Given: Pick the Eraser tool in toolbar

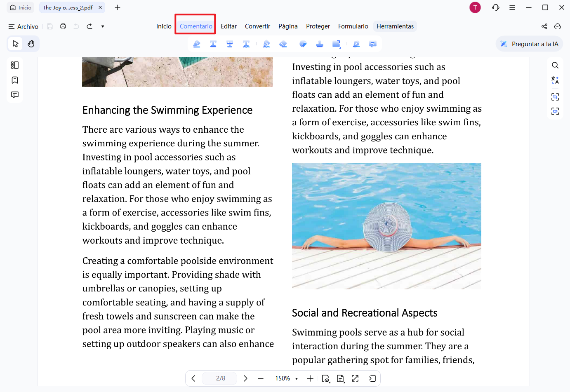Looking at the screenshot, I should click(283, 44).
